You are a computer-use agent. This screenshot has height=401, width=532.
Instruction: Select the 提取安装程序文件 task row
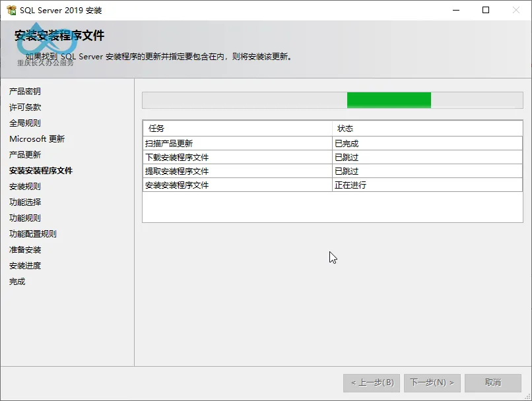(x=333, y=171)
